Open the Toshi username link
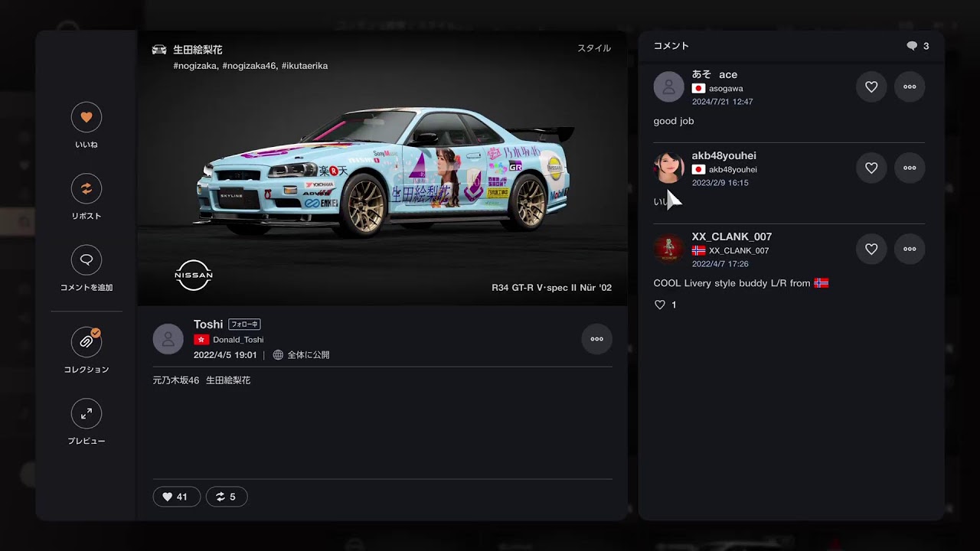Viewport: 980px width, 551px height. (208, 324)
